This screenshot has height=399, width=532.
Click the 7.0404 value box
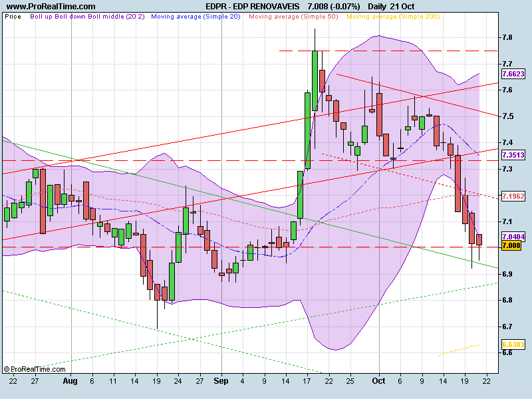(513, 236)
